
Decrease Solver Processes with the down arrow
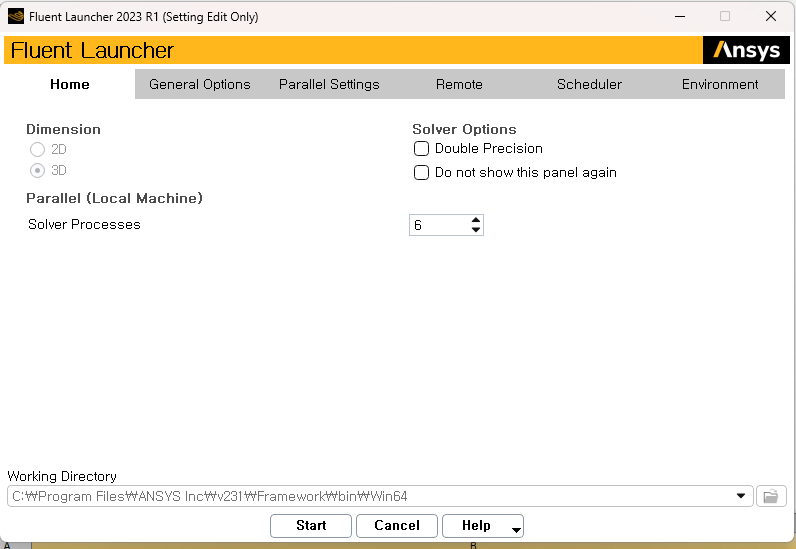pyautogui.click(x=476, y=230)
